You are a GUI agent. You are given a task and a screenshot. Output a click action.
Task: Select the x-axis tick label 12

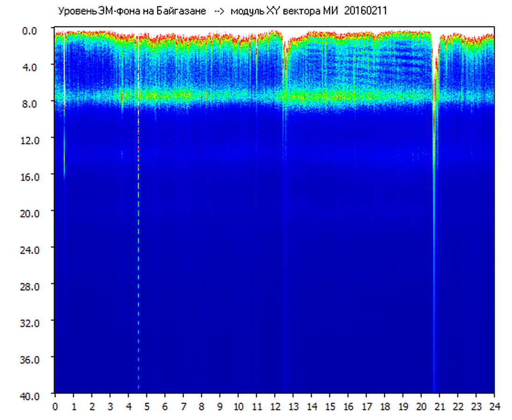tap(275, 406)
